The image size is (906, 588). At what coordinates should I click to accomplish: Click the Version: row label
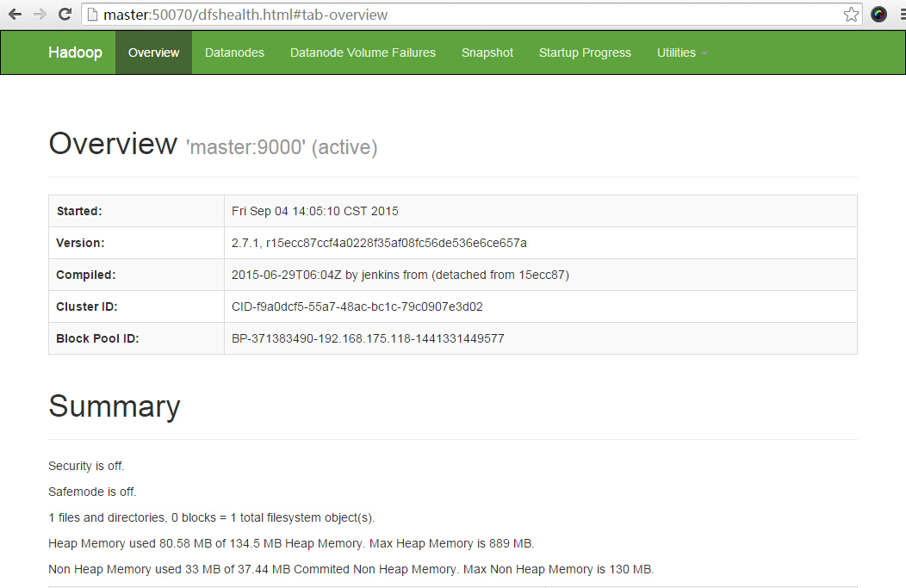click(x=80, y=243)
